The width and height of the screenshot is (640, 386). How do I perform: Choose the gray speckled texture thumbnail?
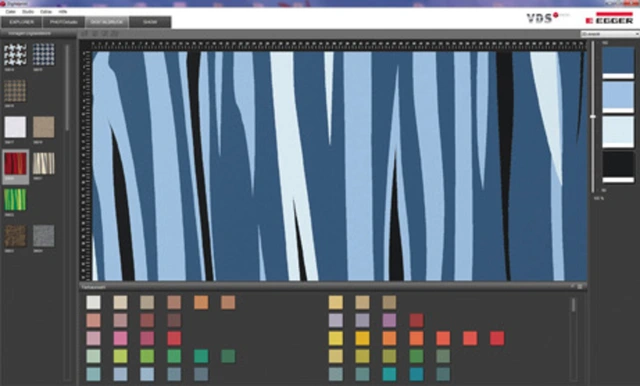click(44, 235)
